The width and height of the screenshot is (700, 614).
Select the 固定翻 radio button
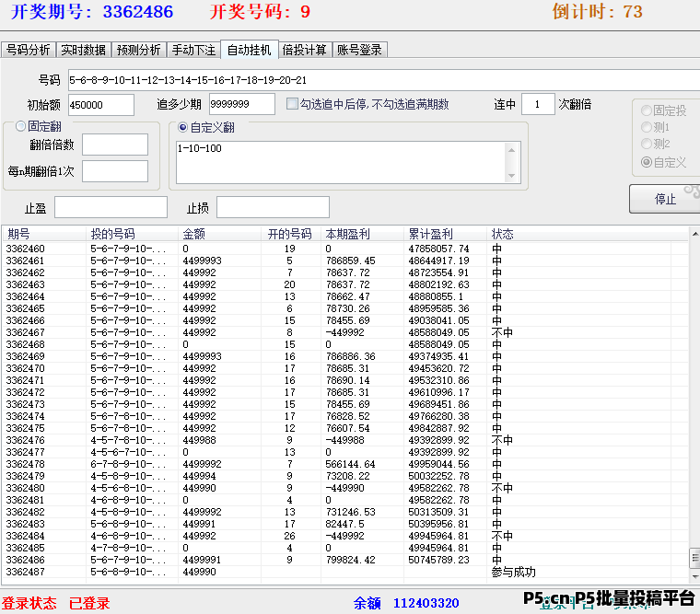[x=20, y=127]
